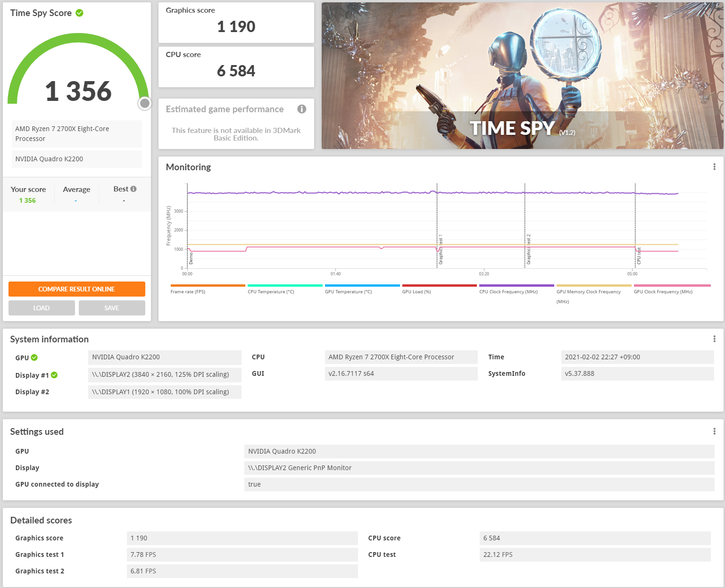The height and width of the screenshot is (588, 725).
Task: Click the info icon next to Best
Action: [x=133, y=189]
